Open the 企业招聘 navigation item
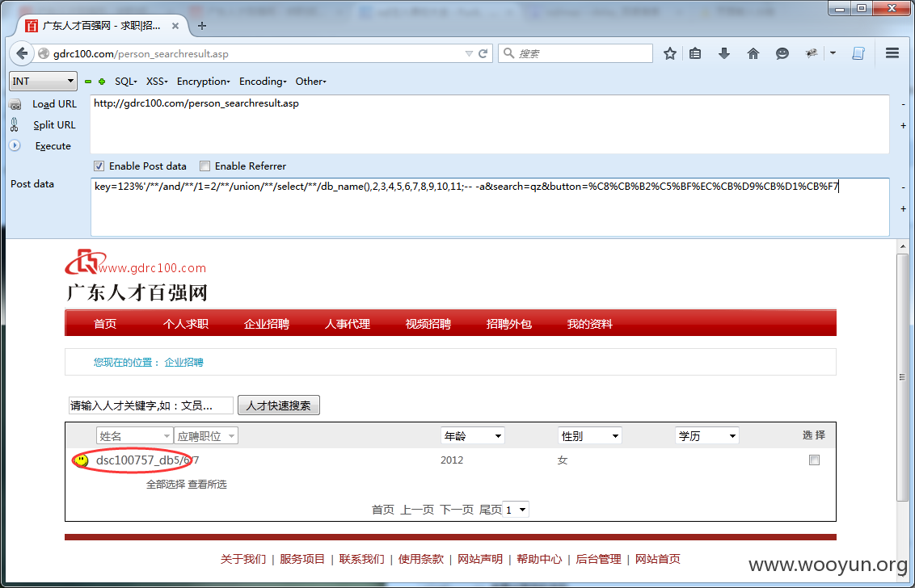The width and height of the screenshot is (915, 588). tap(267, 325)
